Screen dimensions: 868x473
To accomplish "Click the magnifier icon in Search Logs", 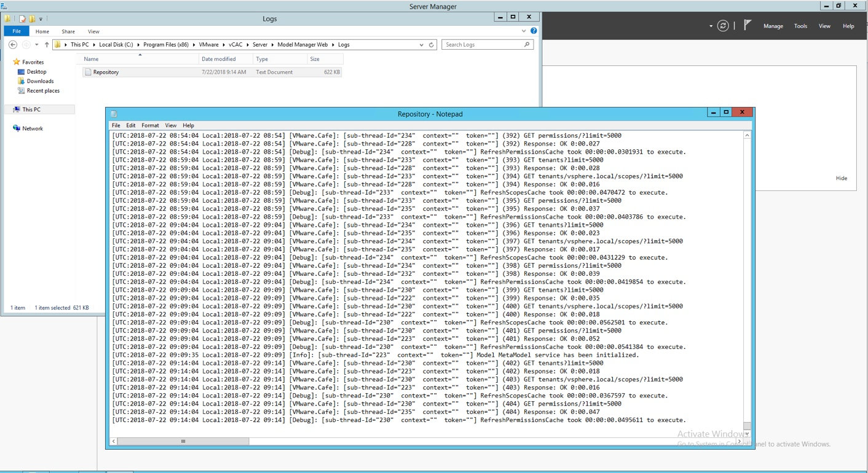I will pyautogui.click(x=527, y=45).
